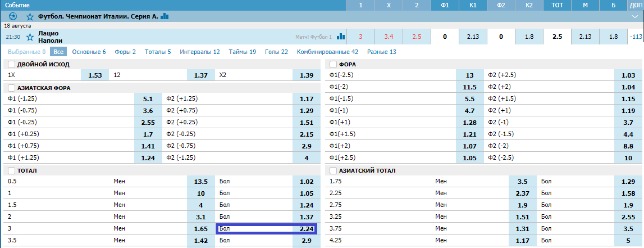Select main-line К2 odds 1.8
The height and width of the screenshot is (248, 644).
point(529,37)
